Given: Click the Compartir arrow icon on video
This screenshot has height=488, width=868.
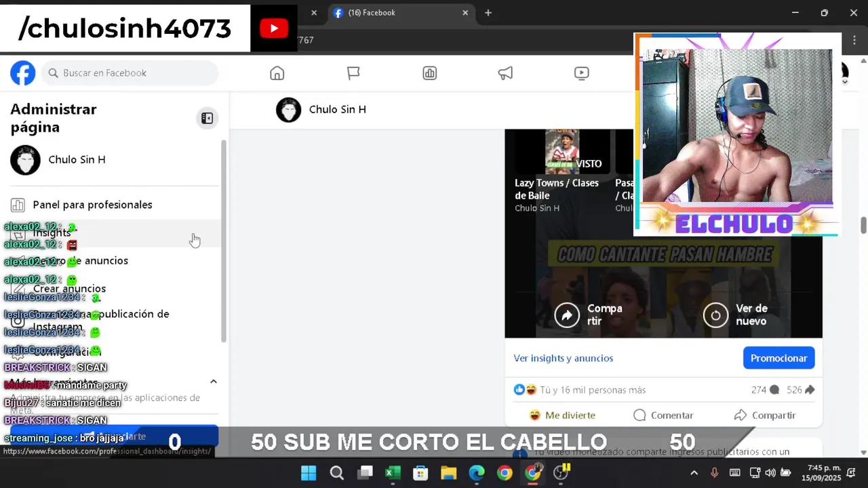Looking at the screenshot, I should tap(567, 315).
